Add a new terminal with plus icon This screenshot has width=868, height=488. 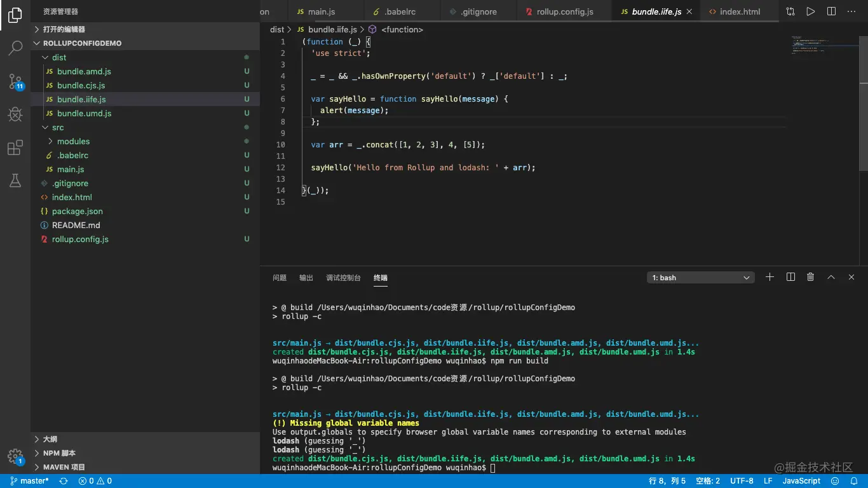770,277
